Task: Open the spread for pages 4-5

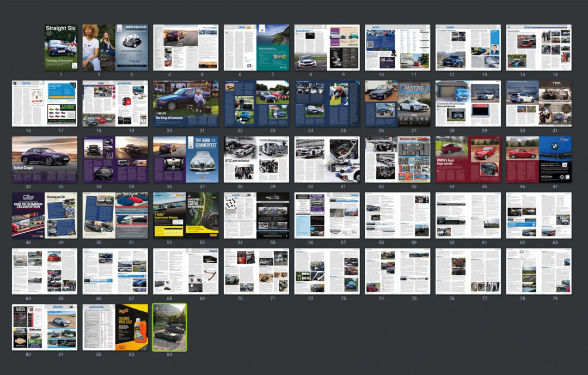Action: [186, 47]
